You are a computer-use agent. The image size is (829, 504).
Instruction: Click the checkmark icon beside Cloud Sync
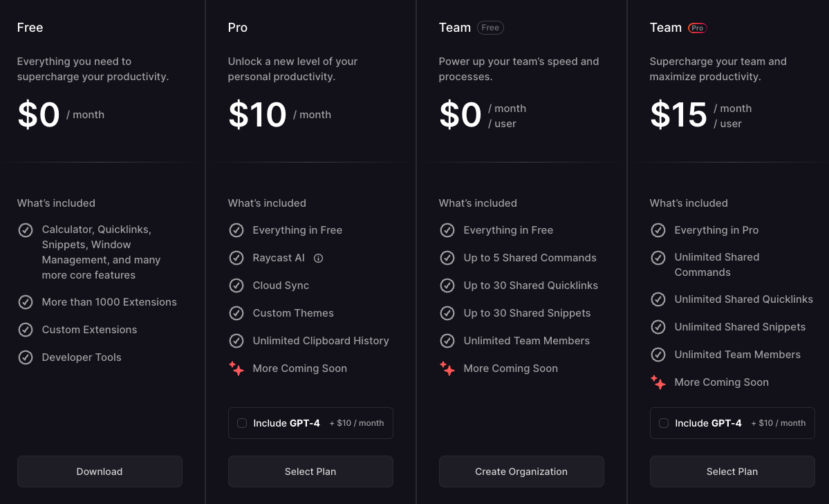236,286
